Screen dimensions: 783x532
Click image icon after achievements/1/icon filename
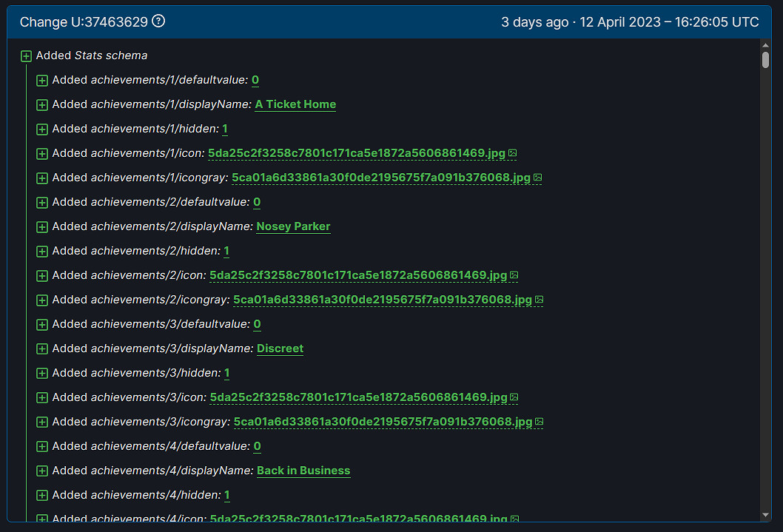coord(513,153)
